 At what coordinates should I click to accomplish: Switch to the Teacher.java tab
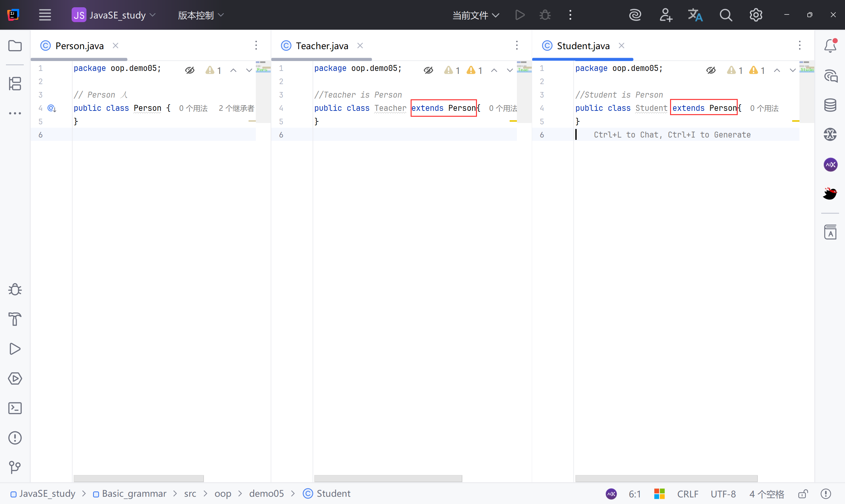tap(322, 46)
